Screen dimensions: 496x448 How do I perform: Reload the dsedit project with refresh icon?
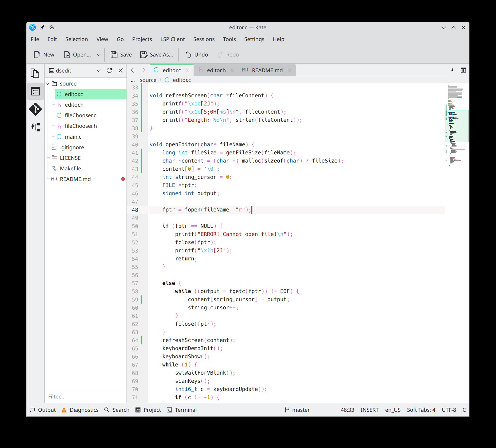click(x=109, y=70)
